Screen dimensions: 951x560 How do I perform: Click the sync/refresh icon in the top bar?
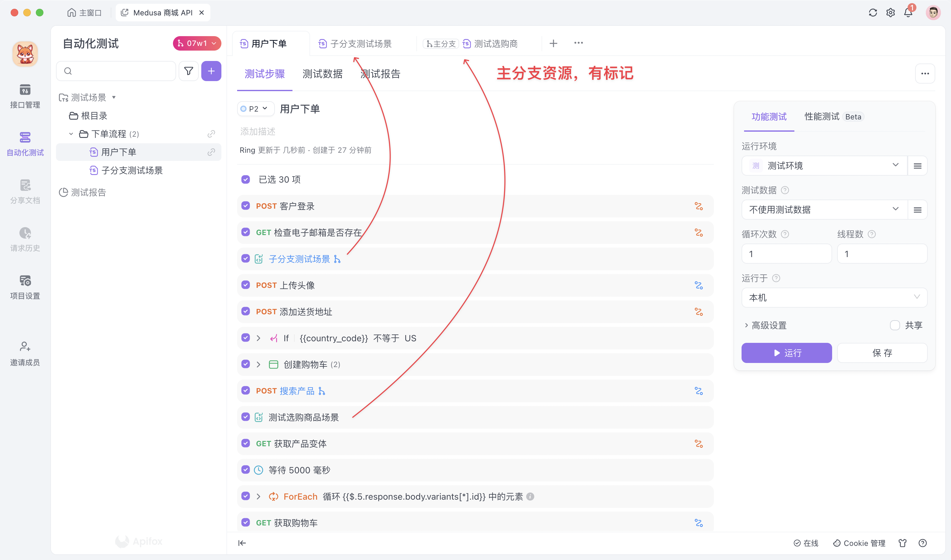click(872, 13)
